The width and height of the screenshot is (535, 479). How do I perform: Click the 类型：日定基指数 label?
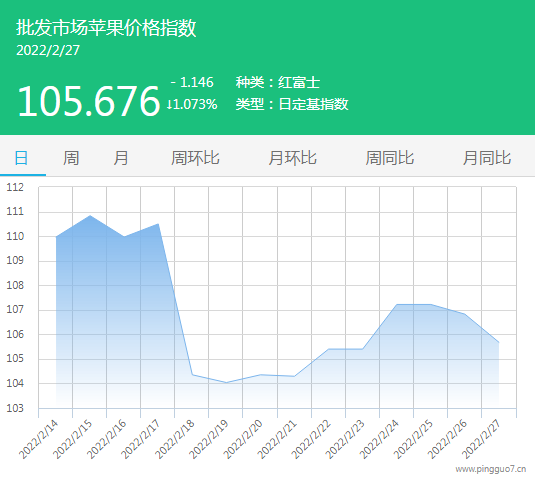[x=292, y=104]
